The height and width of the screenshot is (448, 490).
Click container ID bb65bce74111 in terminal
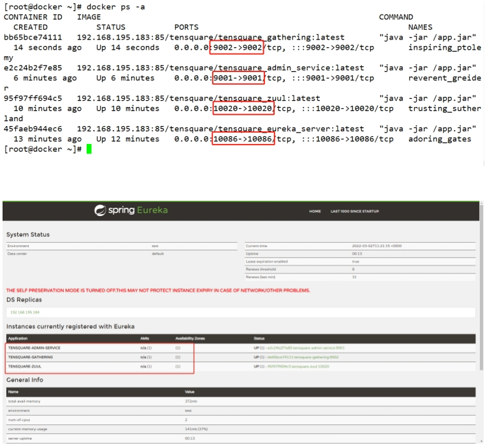click(32, 38)
